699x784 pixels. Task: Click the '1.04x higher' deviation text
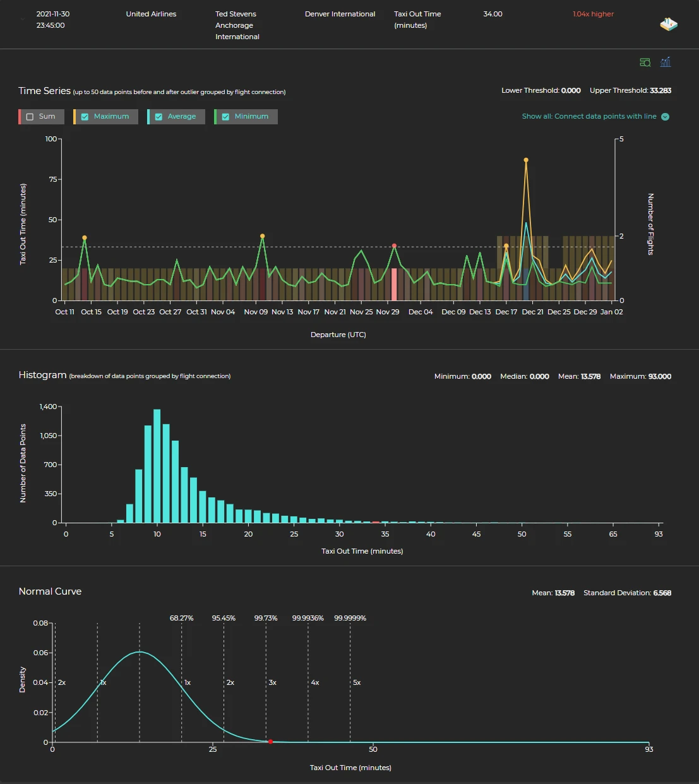593,14
